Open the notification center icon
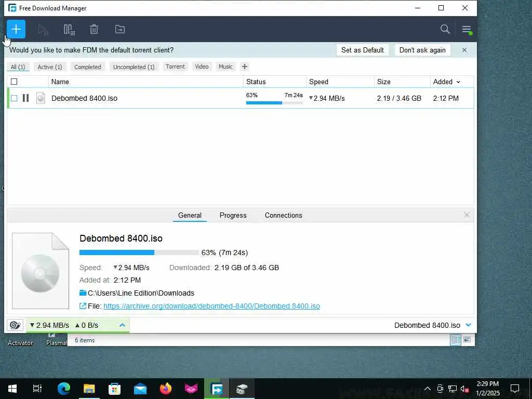Image resolution: width=532 pixels, height=399 pixels. coord(515,389)
